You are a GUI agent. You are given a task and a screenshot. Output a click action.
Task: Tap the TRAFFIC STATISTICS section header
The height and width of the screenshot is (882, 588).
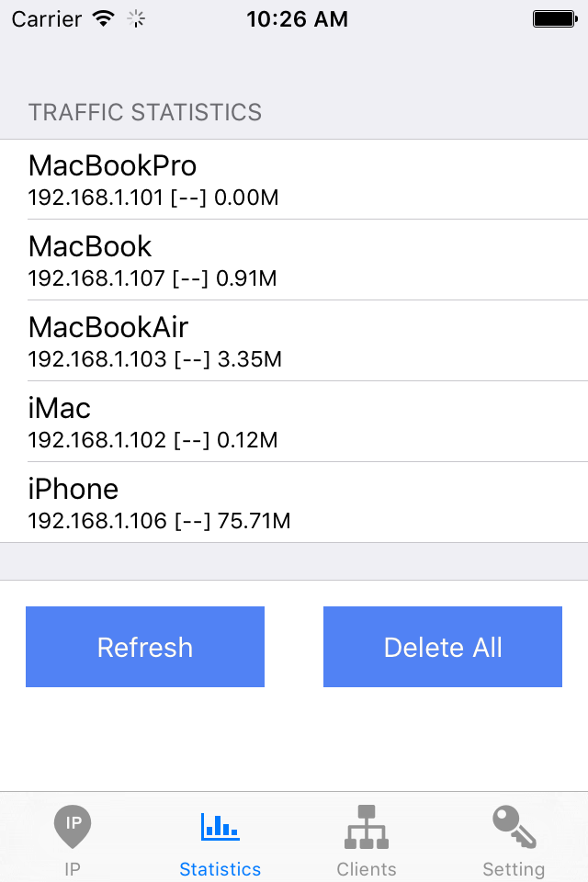145,112
